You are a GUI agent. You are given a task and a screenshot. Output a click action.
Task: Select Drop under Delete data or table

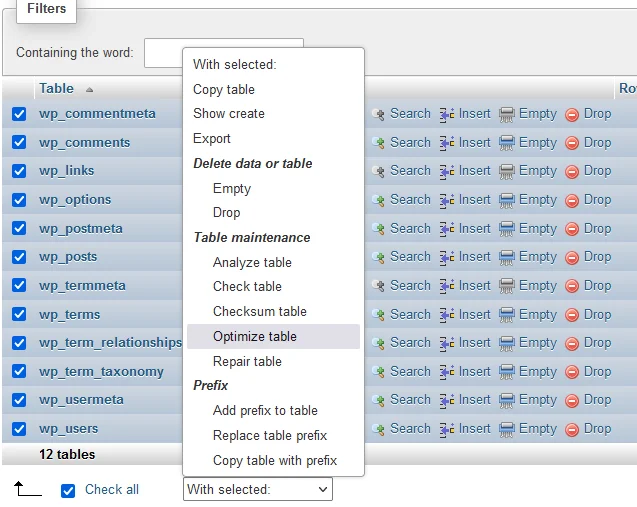[x=273, y=212]
